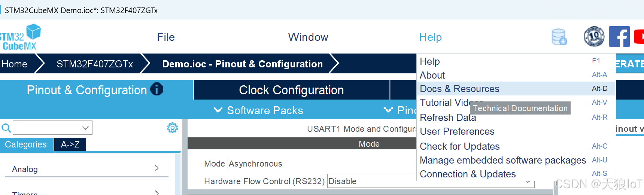Open the Window menu

coord(308,37)
